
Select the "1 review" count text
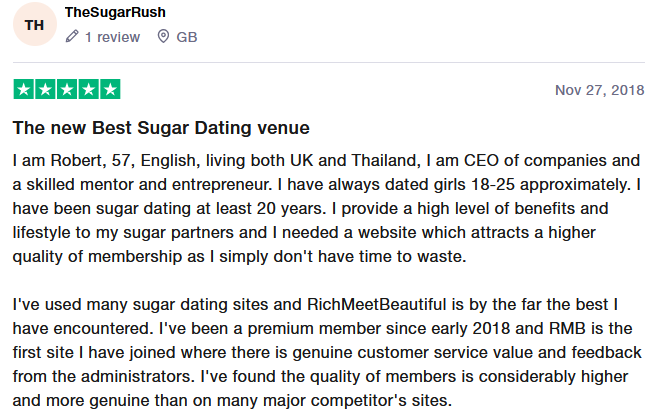tap(112, 37)
